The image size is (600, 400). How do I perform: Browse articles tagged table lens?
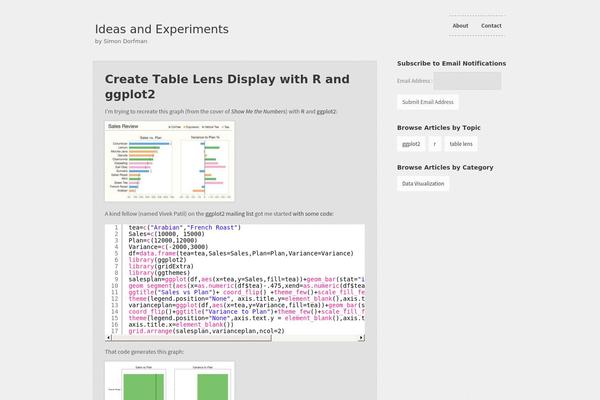(461, 144)
